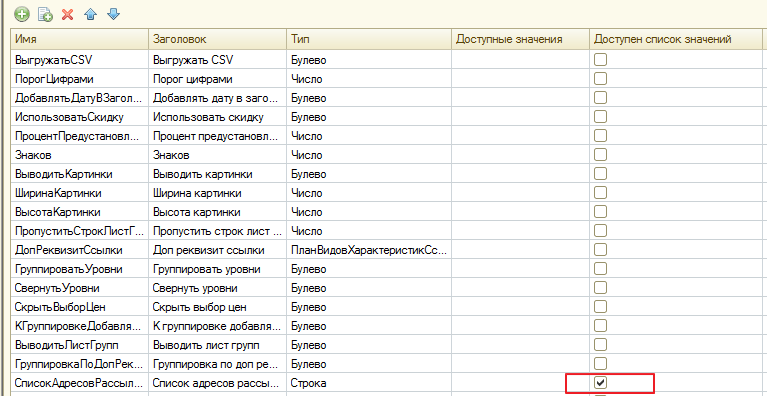Screen dimensions: 767x396
Task: Toggle value list checkbox for ВысотаКартинки
Action: tap(600, 212)
